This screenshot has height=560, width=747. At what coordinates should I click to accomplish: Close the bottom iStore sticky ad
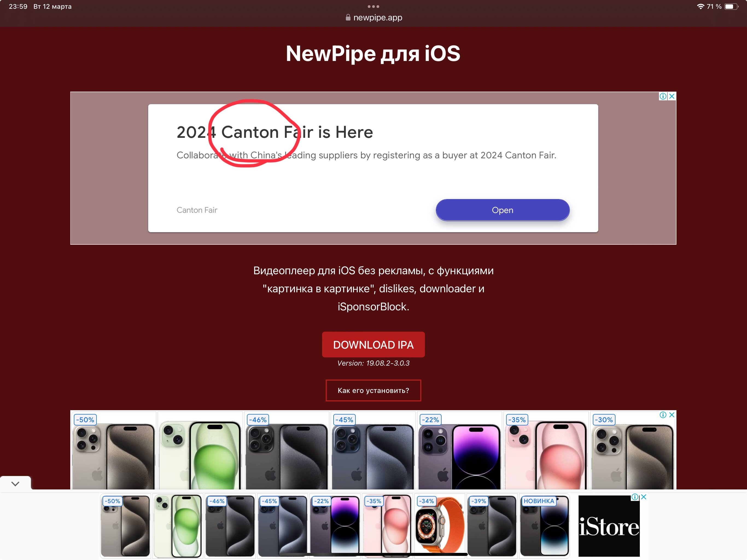[644, 497]
